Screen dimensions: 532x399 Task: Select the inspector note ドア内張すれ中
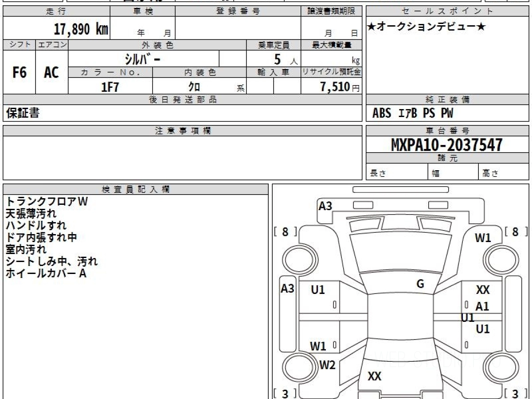click(41, 238)
